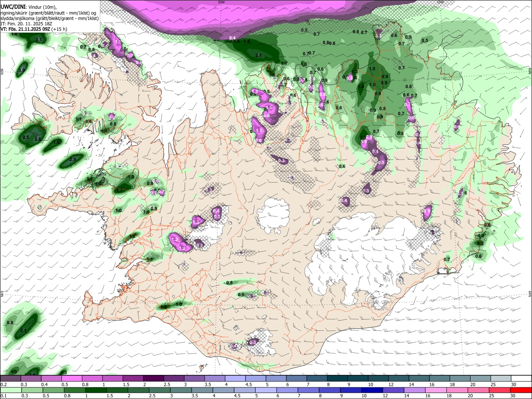Click the darkest green rain swatch labeled 1
The width and height of the screenshot is (532, 399).
[96, 390]
